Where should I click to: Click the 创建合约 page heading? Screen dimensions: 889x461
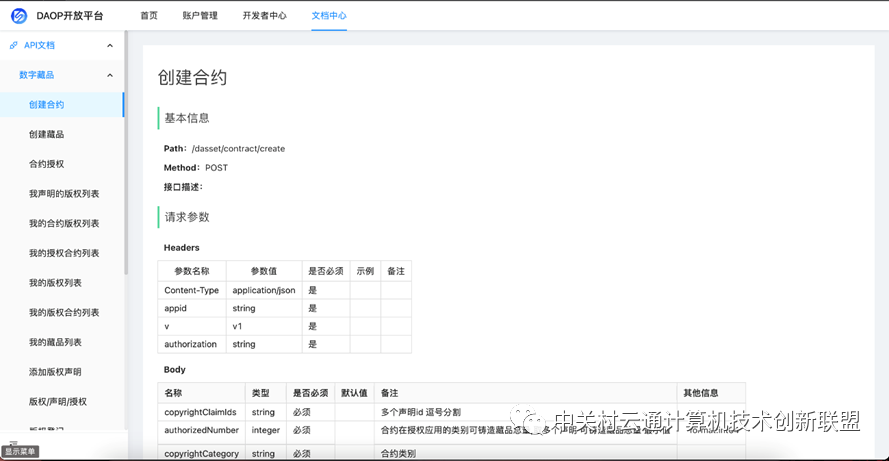click(x=192, y=78)
